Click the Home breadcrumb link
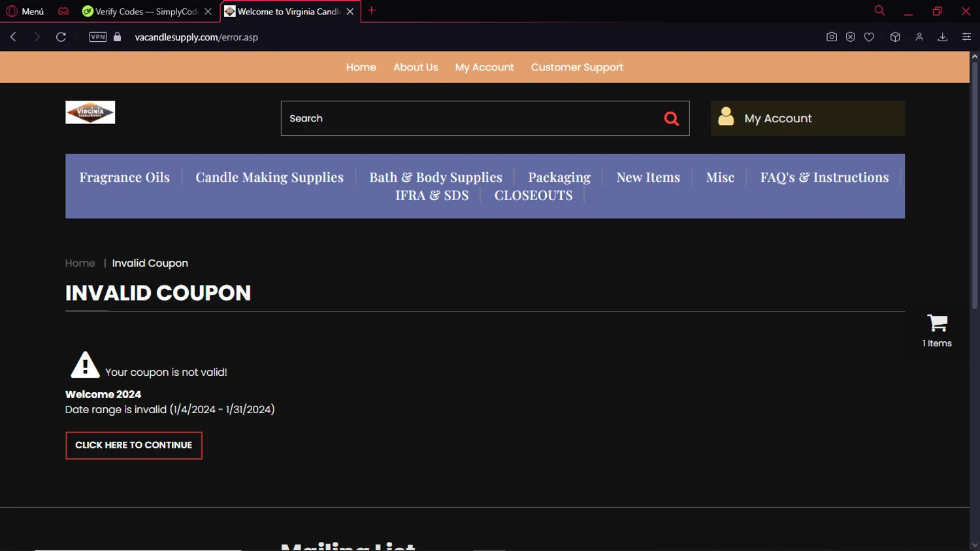 pyautogui.click(x=80, y=263)
